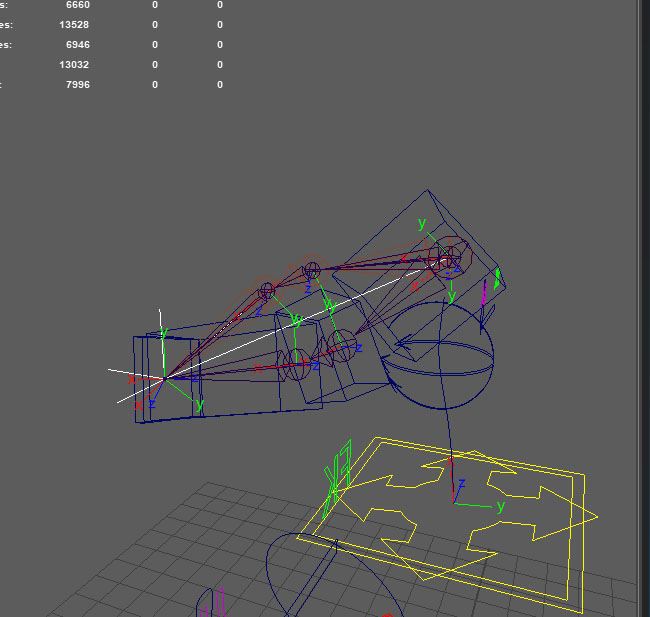Click the magenta shape at bottom left
The width and height of the screenshot is (650, 617).
[206, 609]
